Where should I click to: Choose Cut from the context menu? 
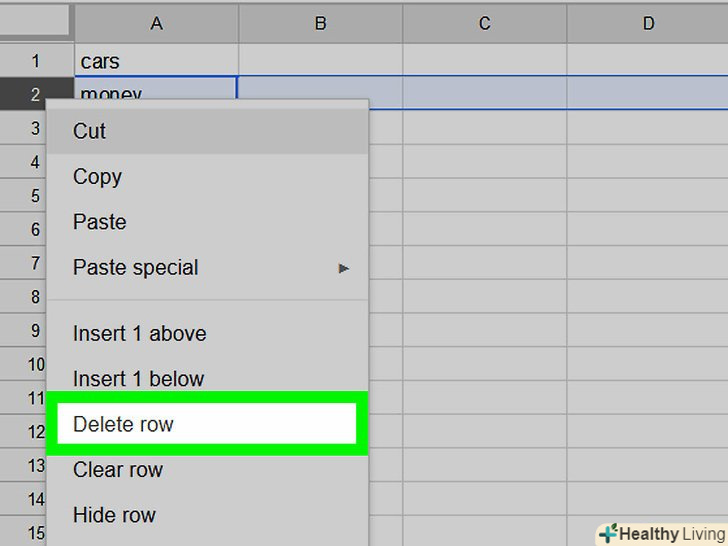(90, 131)
